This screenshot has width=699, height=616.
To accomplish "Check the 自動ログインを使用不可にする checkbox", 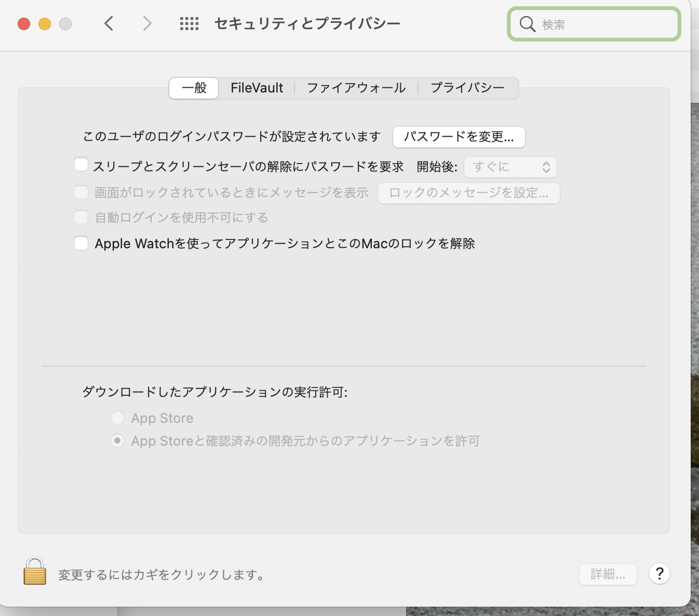I will [x=81, y=217].
